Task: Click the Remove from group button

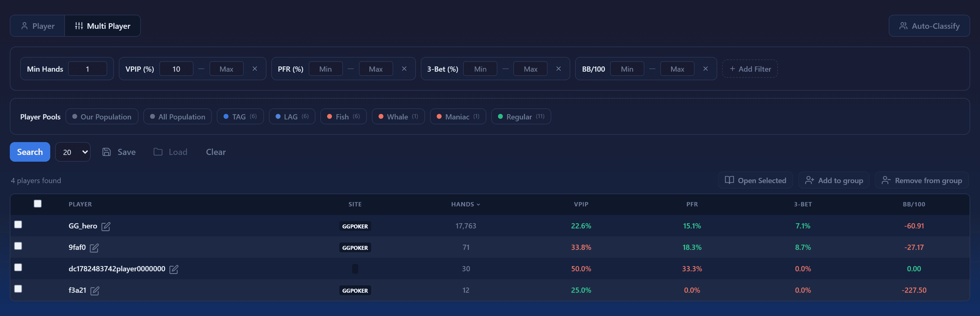Action: pyautogui.click(x=922, y=181)
